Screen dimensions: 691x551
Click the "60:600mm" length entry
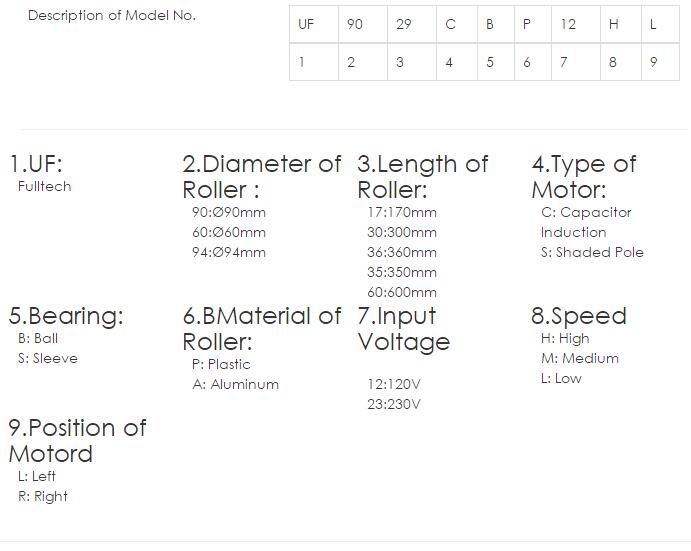tap(402, 292)
